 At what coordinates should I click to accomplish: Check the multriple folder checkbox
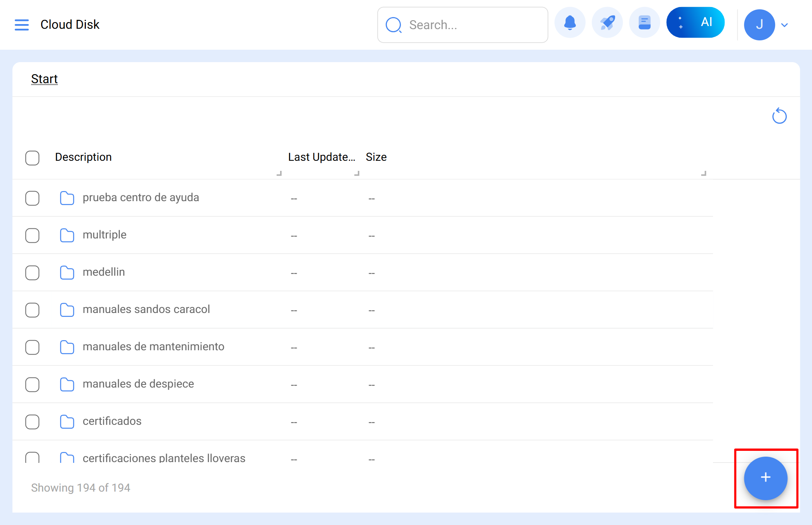click(32, 235)
